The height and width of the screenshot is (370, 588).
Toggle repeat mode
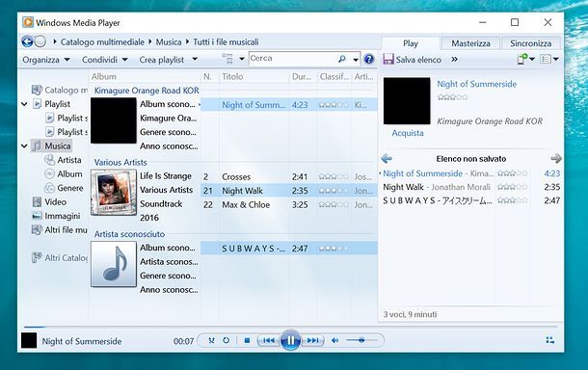tap(227, 340)
